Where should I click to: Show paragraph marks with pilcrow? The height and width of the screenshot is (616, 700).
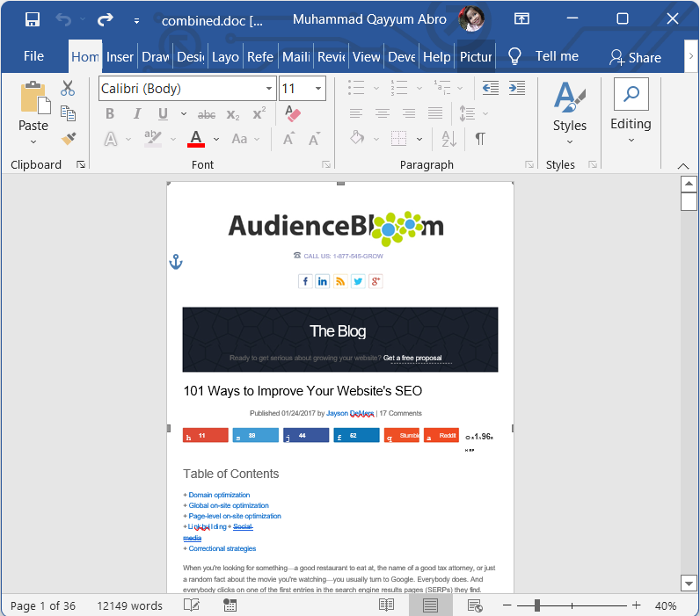480,139
